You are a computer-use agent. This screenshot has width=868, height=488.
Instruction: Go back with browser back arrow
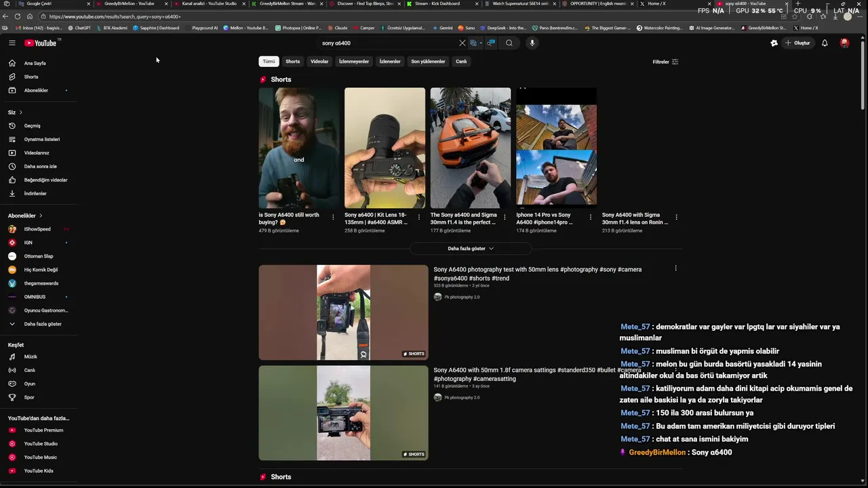coord(6,16)
